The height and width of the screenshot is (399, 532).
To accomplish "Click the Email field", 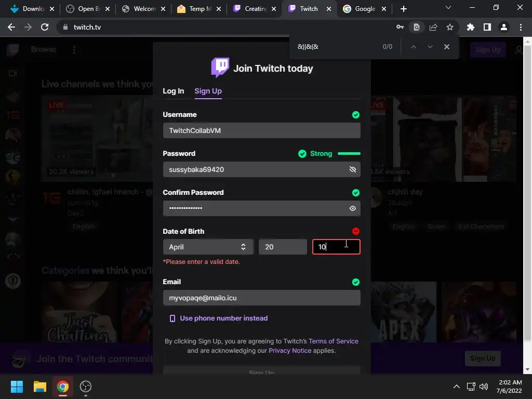I will 262,298.
